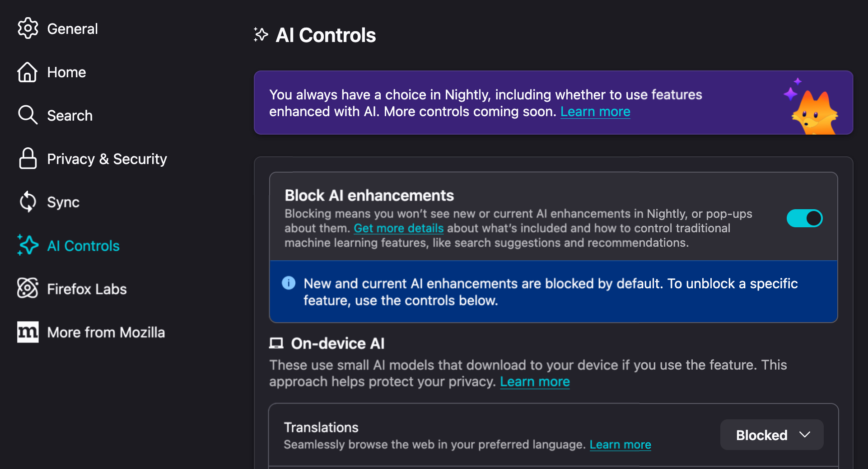The width and height of the screenshot is (868, 469).
Task: Click the Mozilla 'm' logo icon
Action: tap(28, 332)
